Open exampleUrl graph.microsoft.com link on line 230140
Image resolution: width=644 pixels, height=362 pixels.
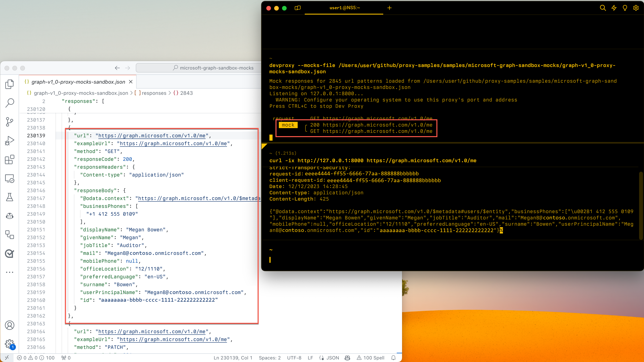pos(173,144)
